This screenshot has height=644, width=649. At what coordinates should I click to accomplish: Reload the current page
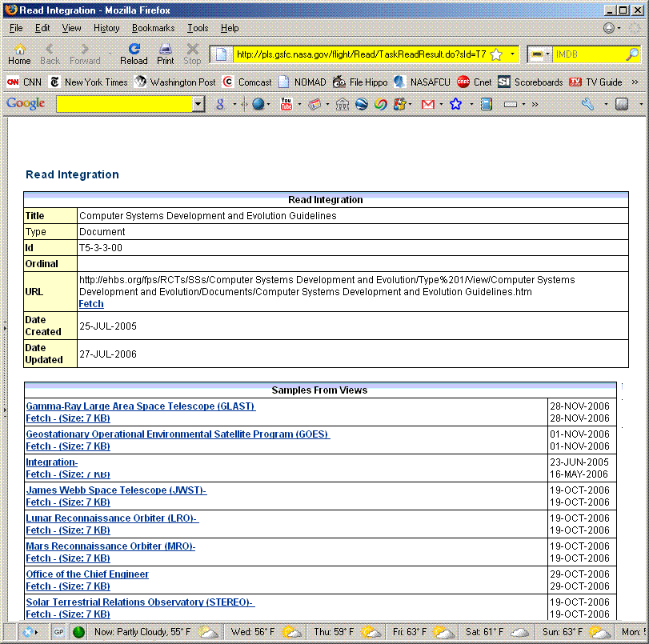pos(134,54)
